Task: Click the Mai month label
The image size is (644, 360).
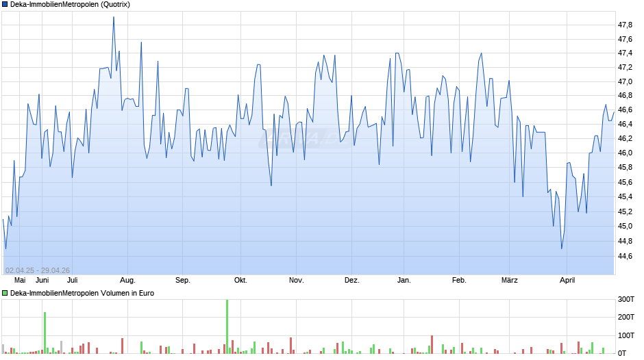Action: pos(20,281)
